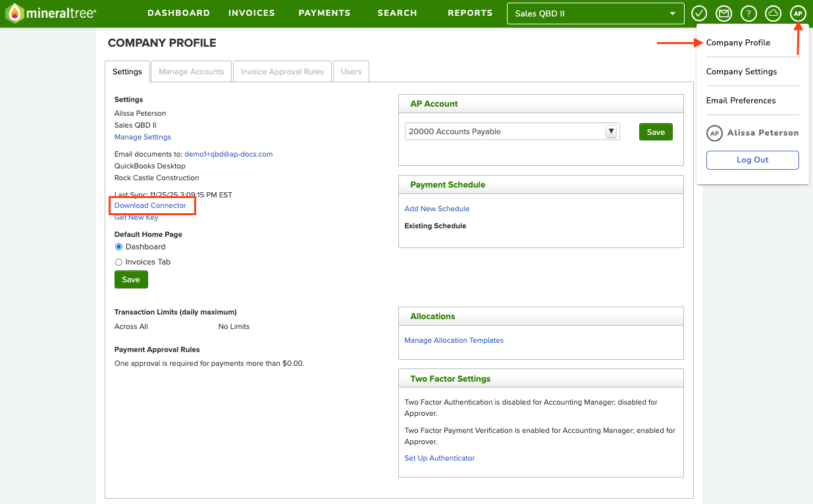Open the Sales QBD II company dropdown
Image resolution: width=813 pixels, height=504 pixels.
(x=595, y=13)
